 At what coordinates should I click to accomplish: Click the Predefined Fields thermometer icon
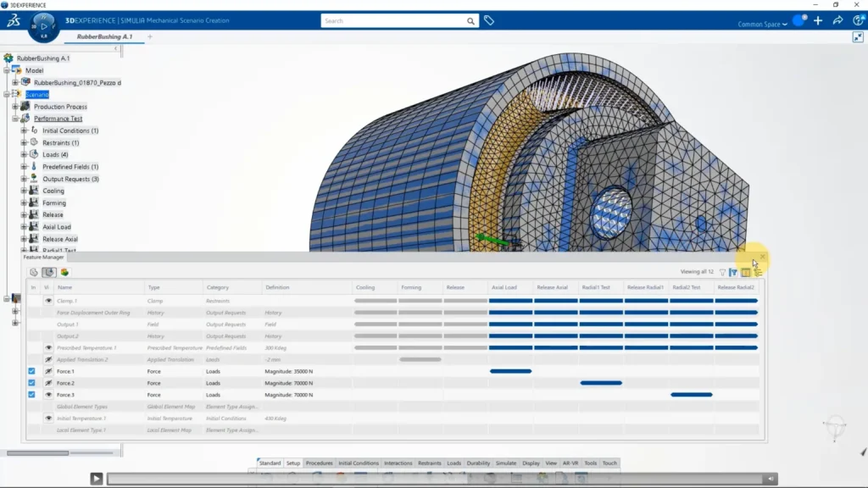tap(34, 166)
